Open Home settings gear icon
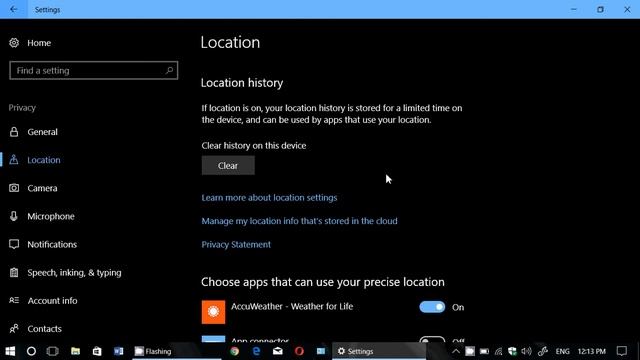Screen dimensions: 640x360 click(x=14, y=43)
